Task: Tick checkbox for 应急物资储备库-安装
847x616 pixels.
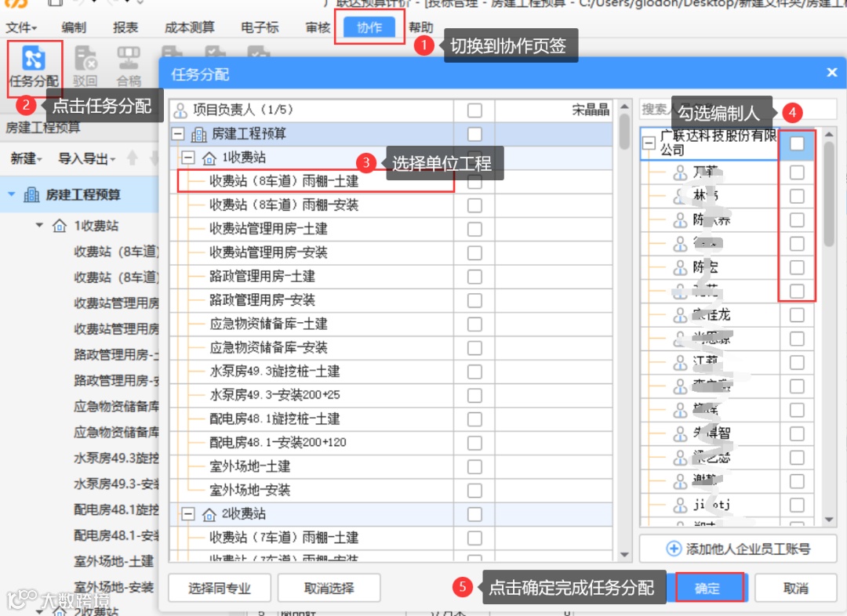Action: click(x=474, y=348)
